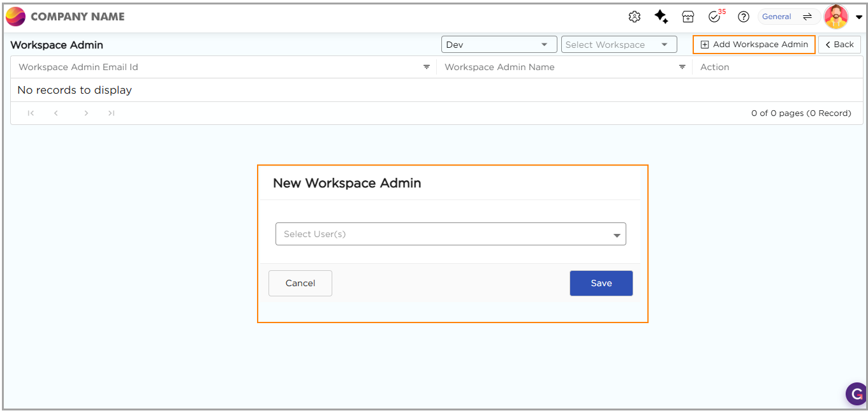Viewport: 868px width, 413px height.
Task: Click the Add Workspace Admin button
Action: (x=754, y=45)
